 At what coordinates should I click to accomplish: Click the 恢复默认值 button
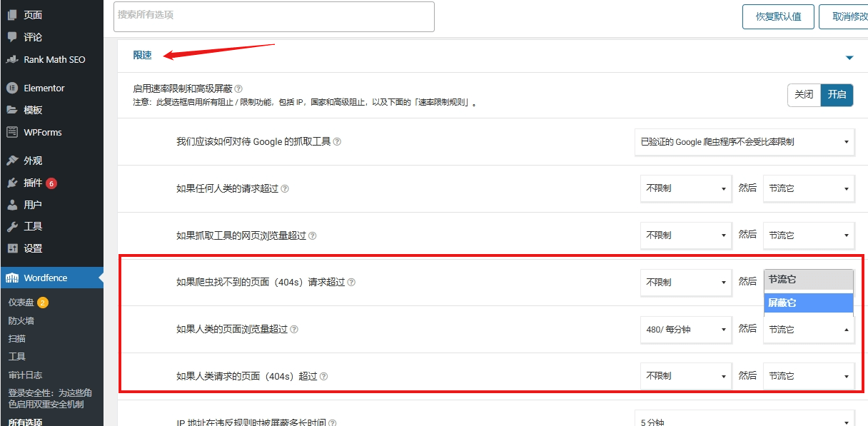click(778, 16)
